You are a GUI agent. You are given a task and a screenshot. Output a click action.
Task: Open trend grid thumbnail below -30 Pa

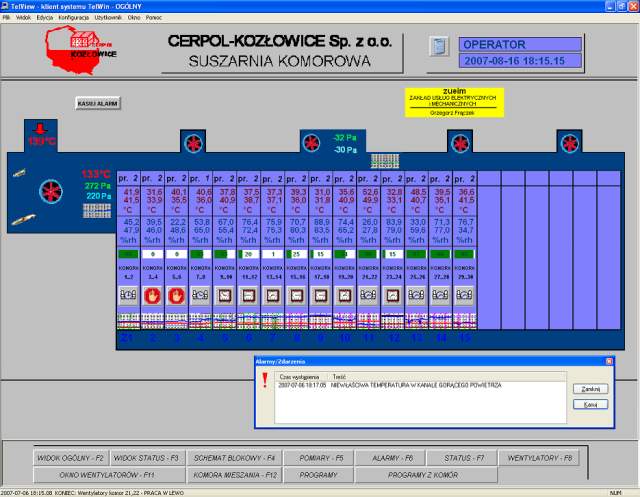pos(385,161)
